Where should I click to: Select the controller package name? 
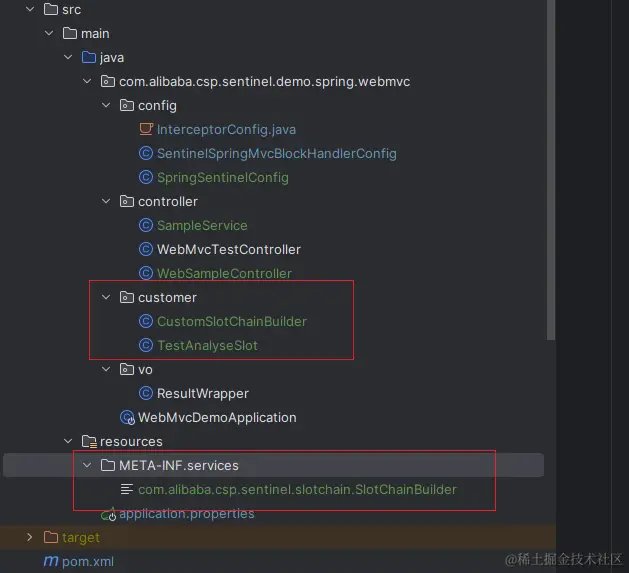tap(168, 201)
